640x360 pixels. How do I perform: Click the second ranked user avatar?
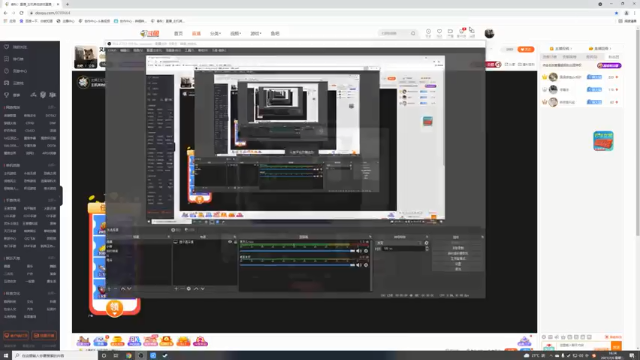pos(553,89)
